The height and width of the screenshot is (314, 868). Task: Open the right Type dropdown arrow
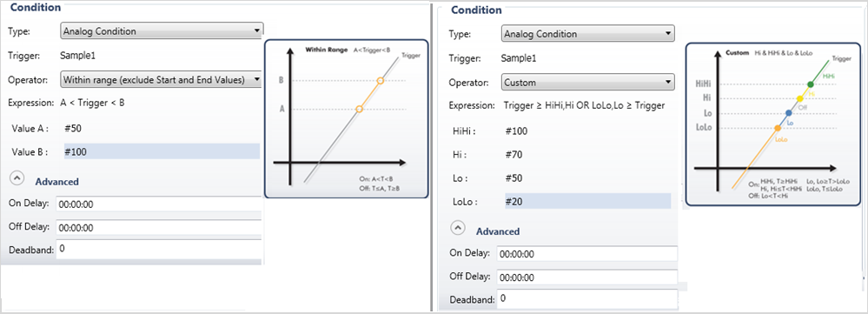point(667,34)
